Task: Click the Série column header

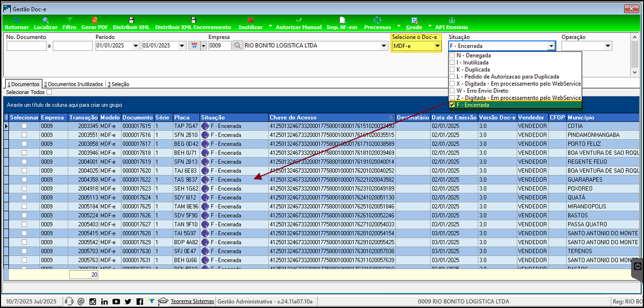Action: pyautogui.click(x=163, y=117)
